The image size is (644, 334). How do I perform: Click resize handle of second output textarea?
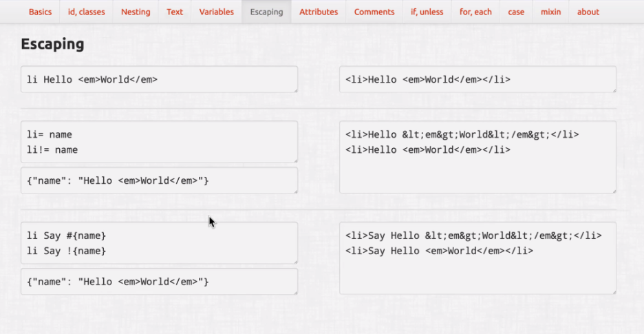(x=614, y=191)
